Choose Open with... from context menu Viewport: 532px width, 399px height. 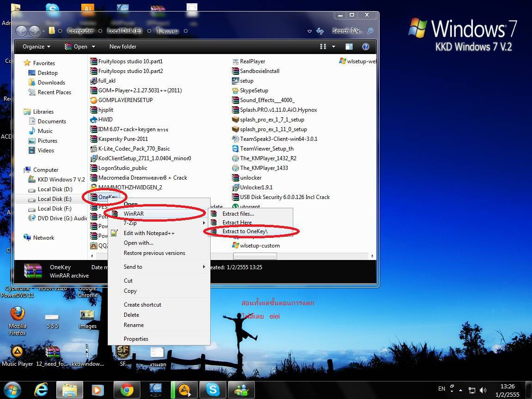click(x=159, y=243)
